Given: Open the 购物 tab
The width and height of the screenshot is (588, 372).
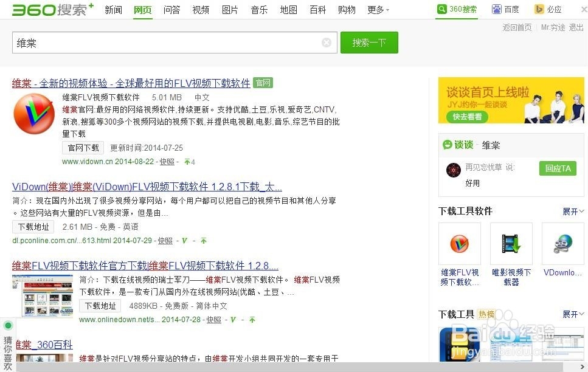Looking at the screenshot, I should pyautogui.click(x=347, y=10).
